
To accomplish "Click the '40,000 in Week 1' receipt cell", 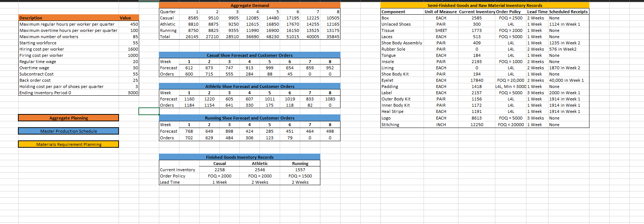I will (x=569, y=80).
